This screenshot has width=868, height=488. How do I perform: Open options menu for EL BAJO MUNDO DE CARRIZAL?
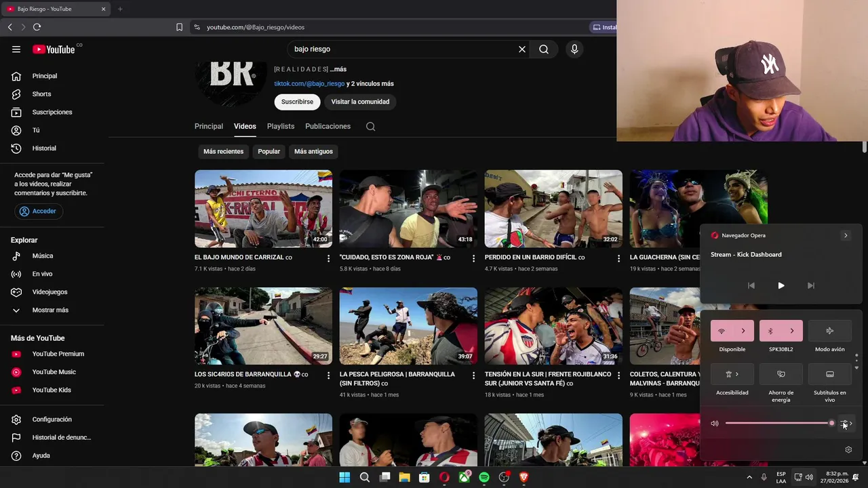tap(328, 258)
